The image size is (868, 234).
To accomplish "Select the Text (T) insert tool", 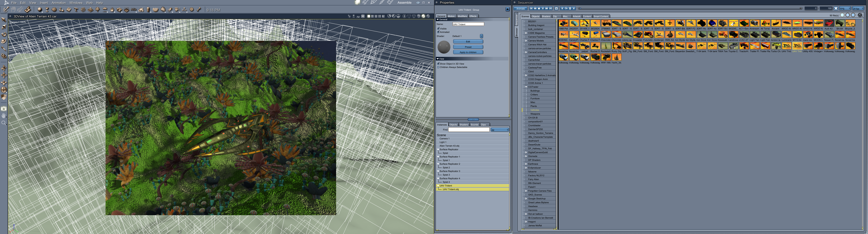I will pos(76,10).
